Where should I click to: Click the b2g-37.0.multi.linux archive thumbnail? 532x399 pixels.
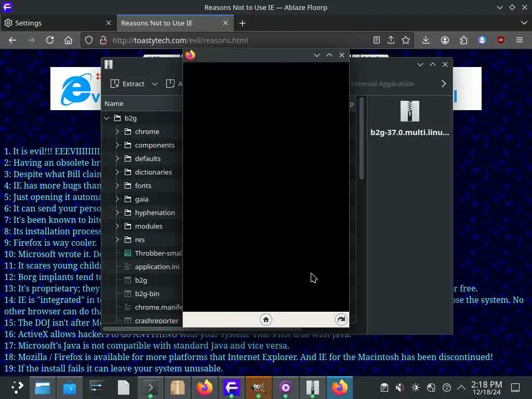410,111
